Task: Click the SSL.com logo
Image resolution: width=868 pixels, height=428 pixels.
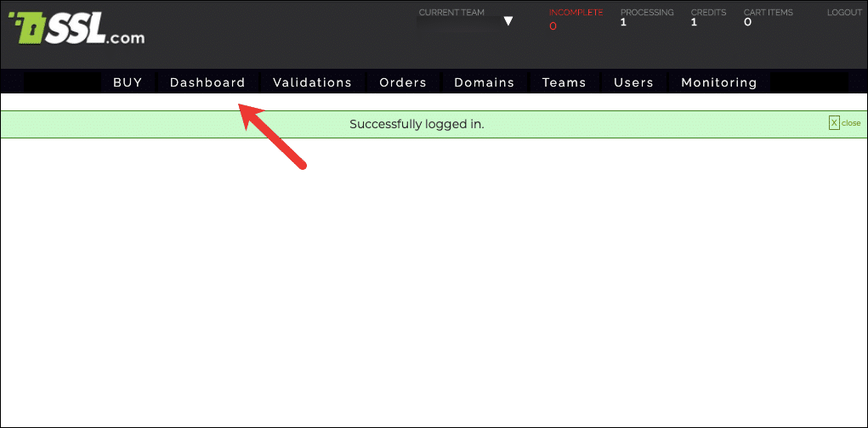Action: pyautogui.click(x=77, y=29)
